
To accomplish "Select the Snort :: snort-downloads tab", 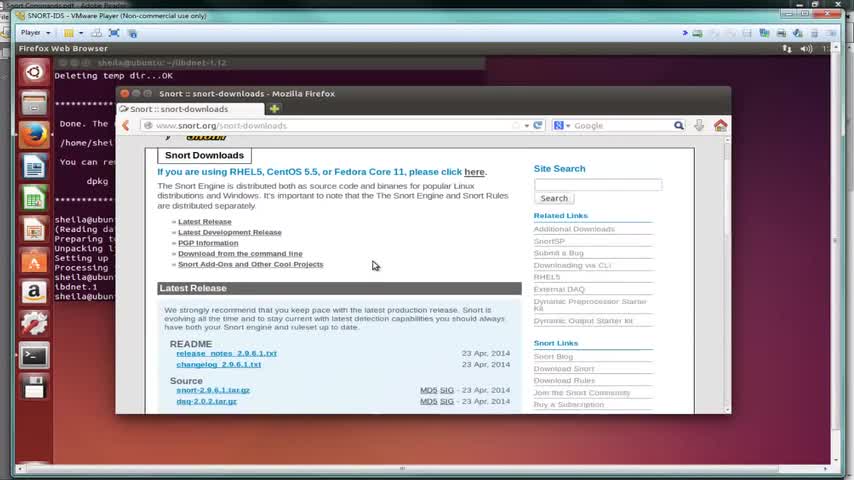I will [191, 109].
